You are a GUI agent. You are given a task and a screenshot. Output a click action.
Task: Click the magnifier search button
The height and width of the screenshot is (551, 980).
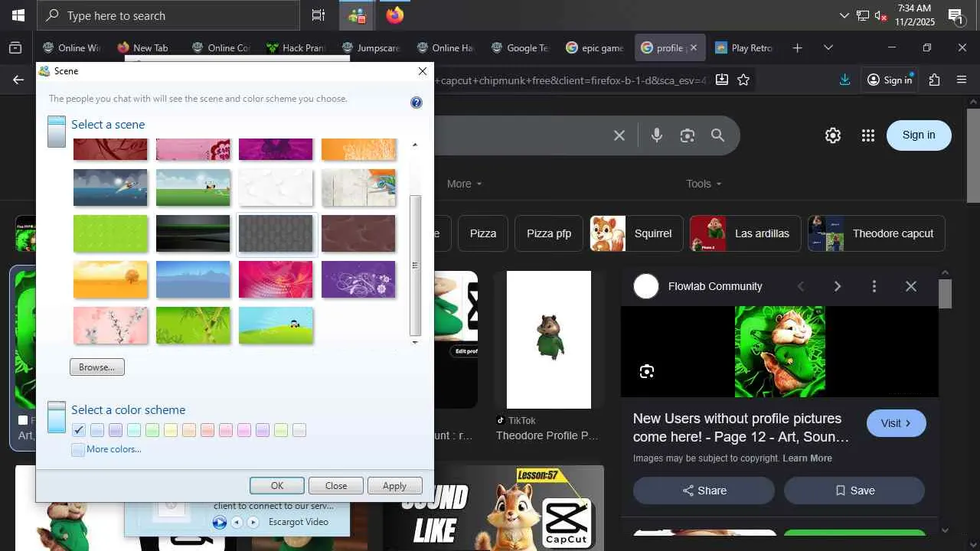point(717,135)
